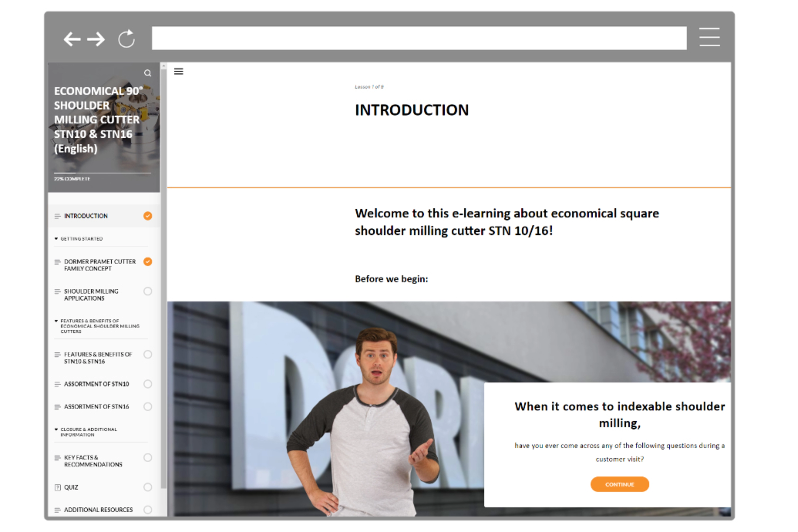Open the Introduction lesson
The width and height of the screenshot is (798, 532).
pos(86,216)
